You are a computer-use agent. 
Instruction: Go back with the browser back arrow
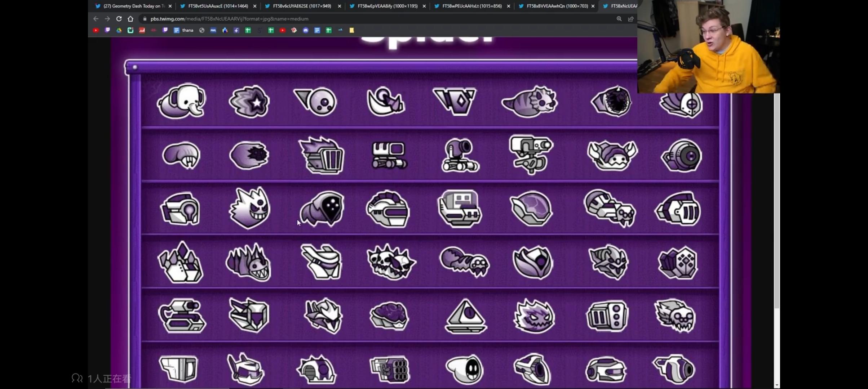(96, 19)
